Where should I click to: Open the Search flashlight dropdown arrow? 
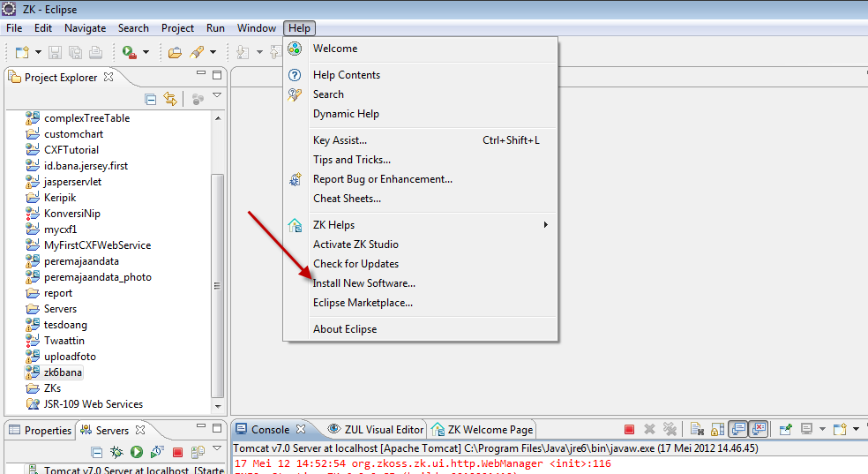coord(213,53)
